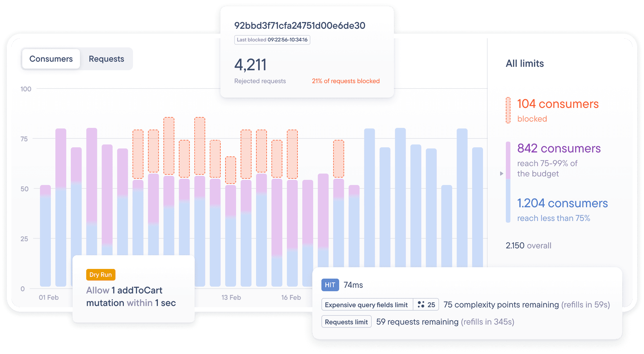Select the Requests limit tag
Screen dimensions: 644x354
point(346,322)
